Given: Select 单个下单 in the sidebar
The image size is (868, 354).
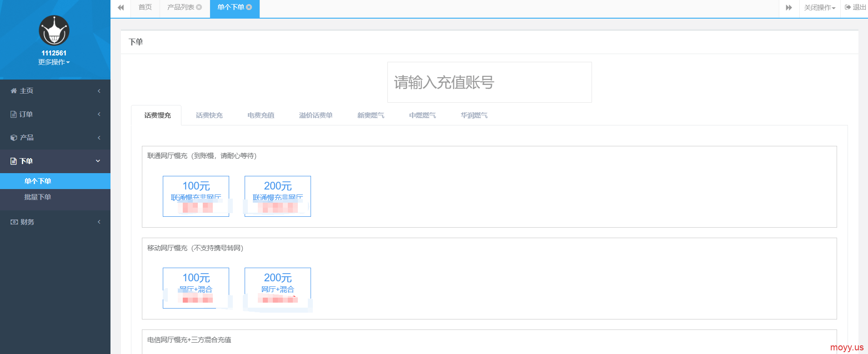Looking at the screenshot, I should [55, 181].
